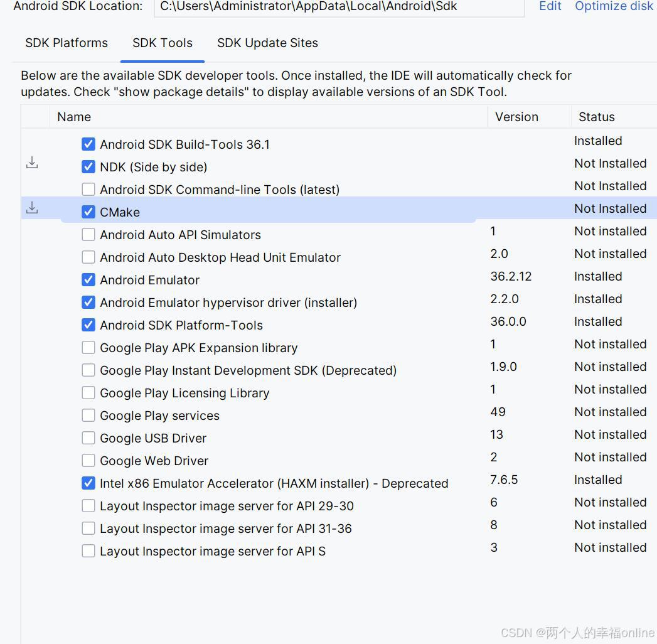Click NDK row Not Installed status
The height and width of the screenshot is (644, 657).
coord(611,163)
